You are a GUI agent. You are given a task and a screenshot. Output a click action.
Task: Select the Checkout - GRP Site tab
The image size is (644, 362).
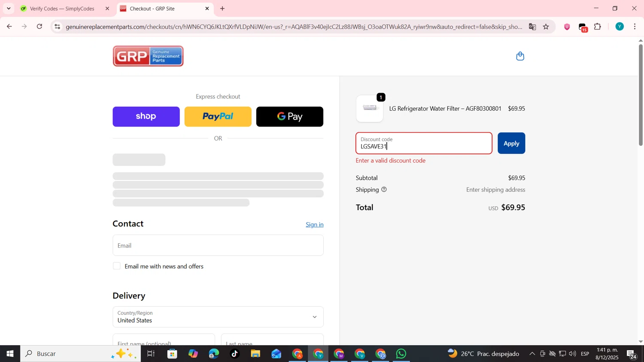point(165,9)
